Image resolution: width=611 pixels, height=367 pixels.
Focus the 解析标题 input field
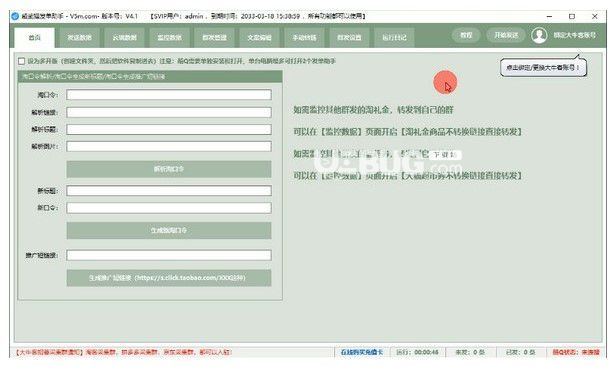point(169,129)
